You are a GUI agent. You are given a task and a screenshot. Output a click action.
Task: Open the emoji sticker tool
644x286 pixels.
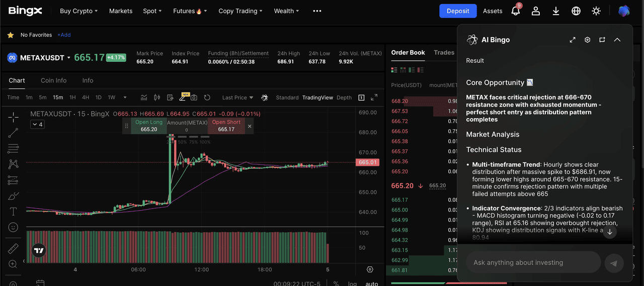pyautogui.click(x=13, y=227)
